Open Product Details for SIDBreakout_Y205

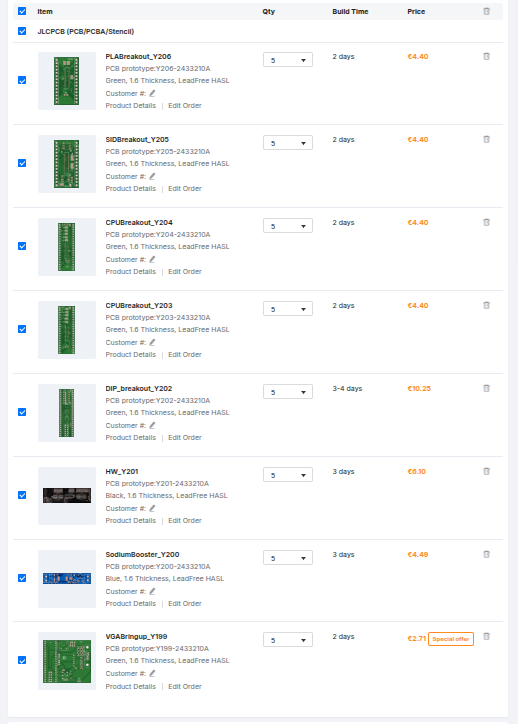click(131, 188)
